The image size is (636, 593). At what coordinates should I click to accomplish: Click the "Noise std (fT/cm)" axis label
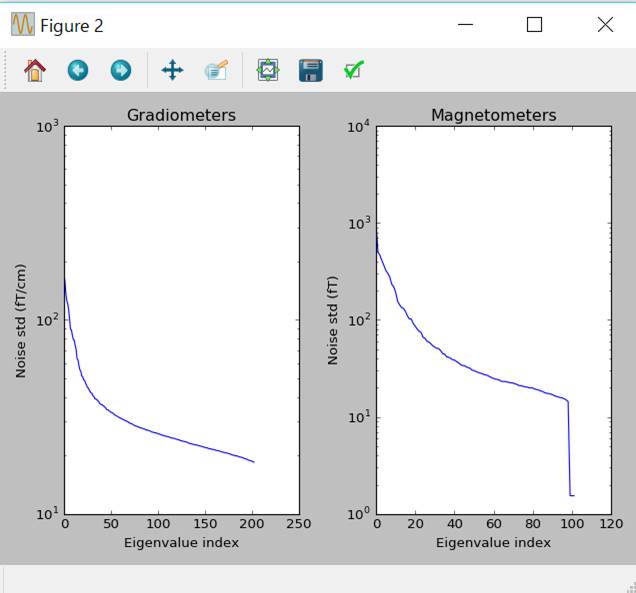(x=21, y=320)
